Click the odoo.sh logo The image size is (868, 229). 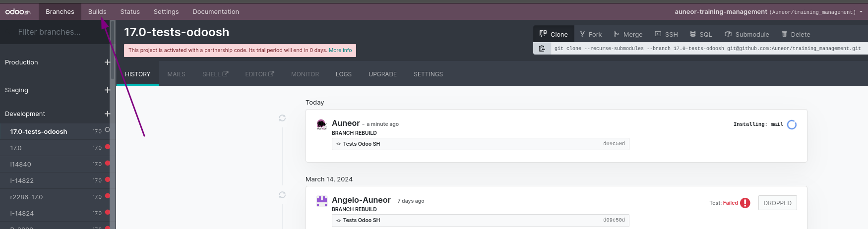pyautogui.click(x=18, y=11)
